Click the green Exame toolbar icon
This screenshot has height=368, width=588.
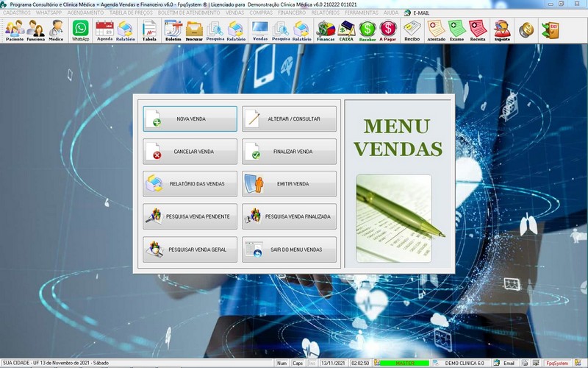(456, 30)
